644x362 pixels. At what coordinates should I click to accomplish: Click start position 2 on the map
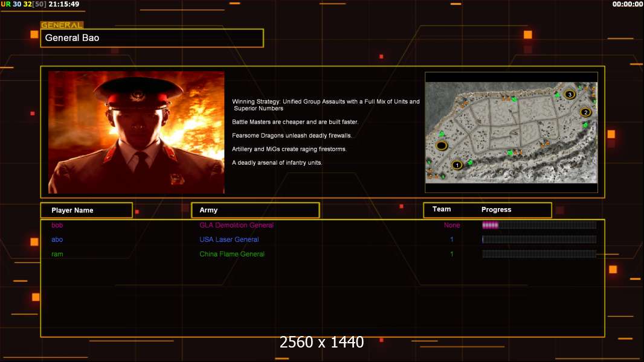coord(585,112)
